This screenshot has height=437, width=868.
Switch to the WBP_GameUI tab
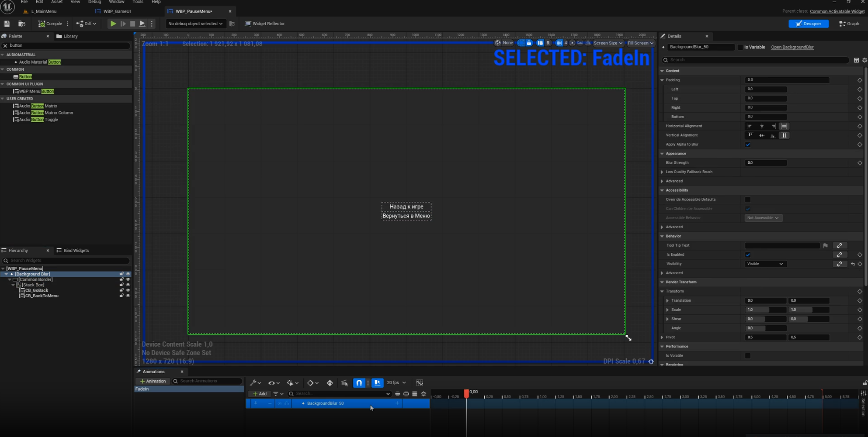117,11
